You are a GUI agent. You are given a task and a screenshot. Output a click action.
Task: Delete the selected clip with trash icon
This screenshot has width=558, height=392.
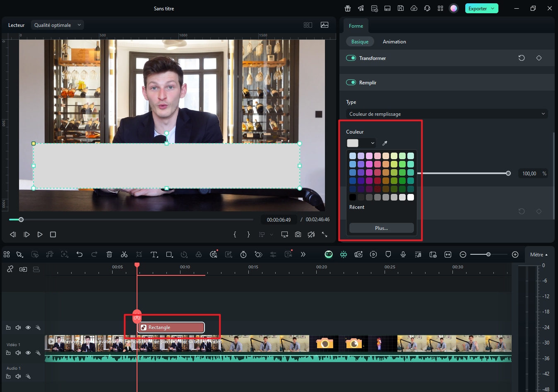point(109,254)
